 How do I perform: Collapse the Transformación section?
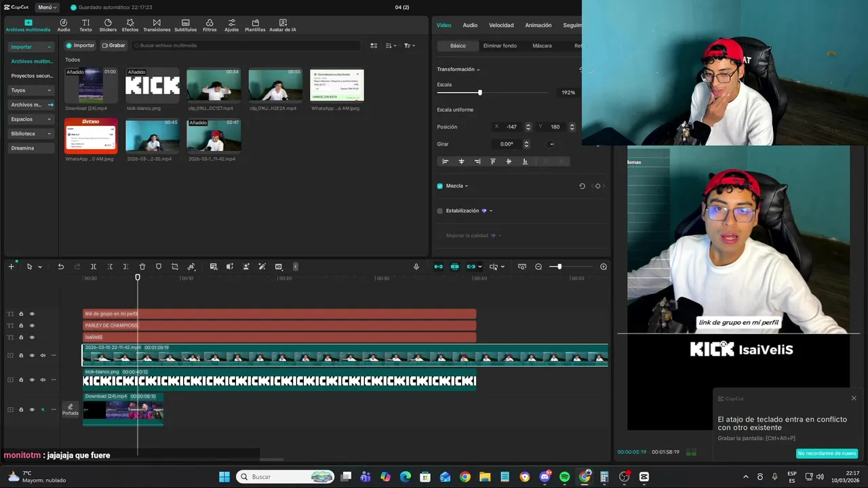pos(478,69)
